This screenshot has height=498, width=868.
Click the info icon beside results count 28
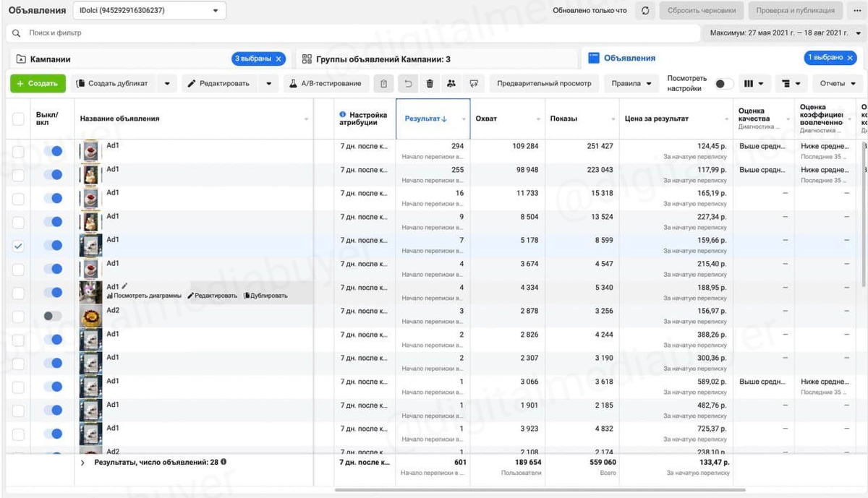pyautogui.click(x=224, y=461)
